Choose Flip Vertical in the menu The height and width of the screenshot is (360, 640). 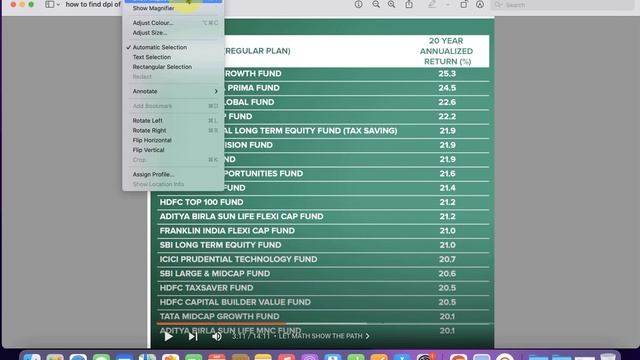point(173,150)
